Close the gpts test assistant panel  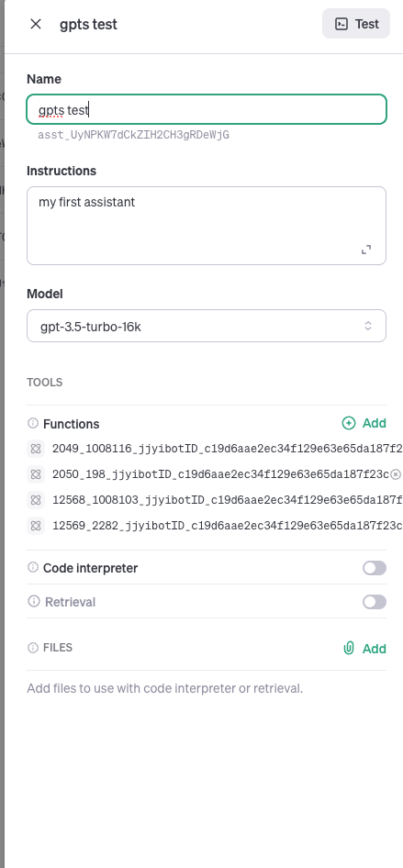[36, 24]
